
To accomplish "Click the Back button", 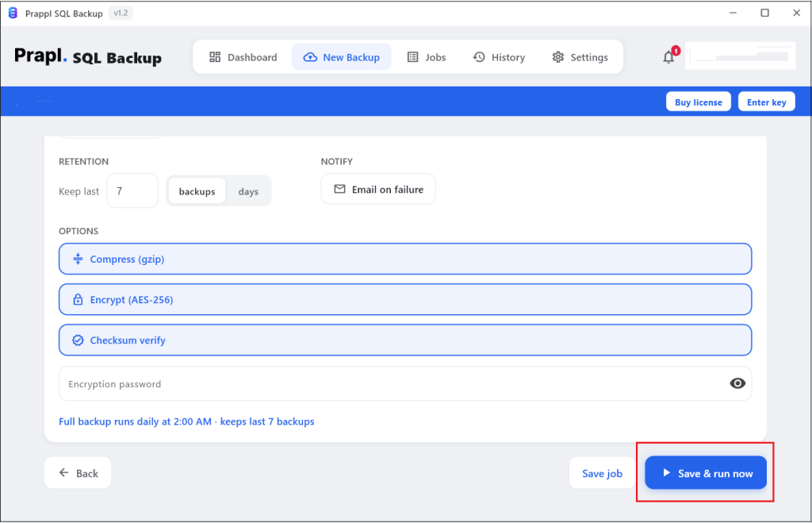I will click(x=78, y=473).
